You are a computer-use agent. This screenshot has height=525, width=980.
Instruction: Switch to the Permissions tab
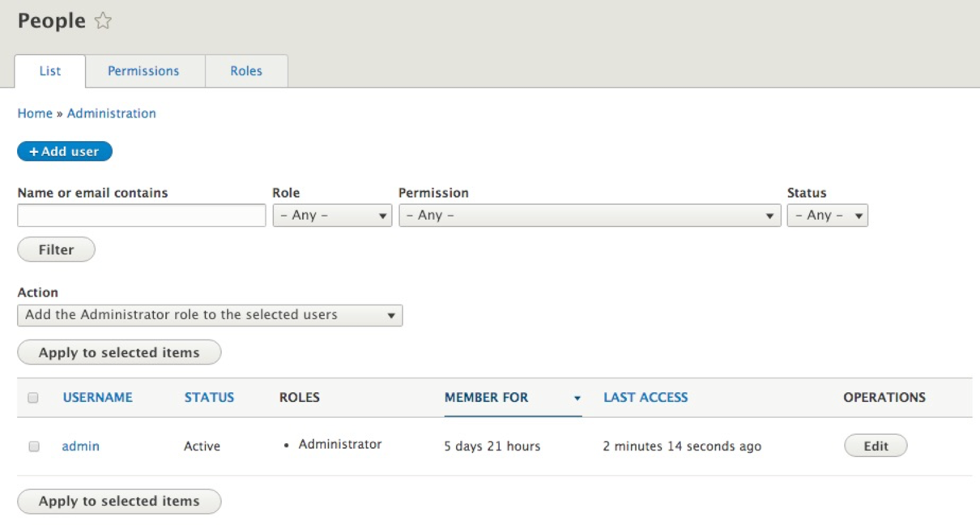(143, 70)
